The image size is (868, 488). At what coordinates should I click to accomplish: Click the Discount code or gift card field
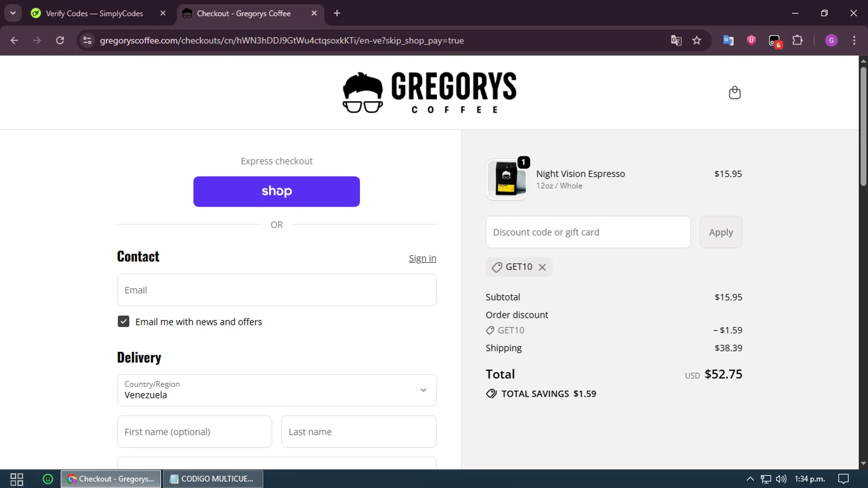588,232
